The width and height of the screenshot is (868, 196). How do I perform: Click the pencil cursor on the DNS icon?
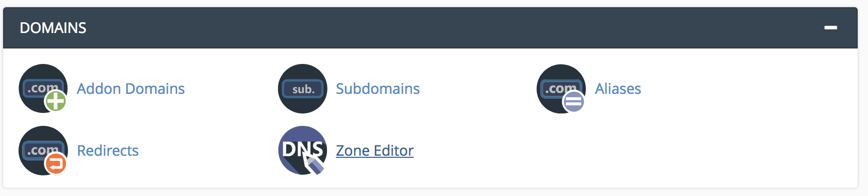(314, 164)
